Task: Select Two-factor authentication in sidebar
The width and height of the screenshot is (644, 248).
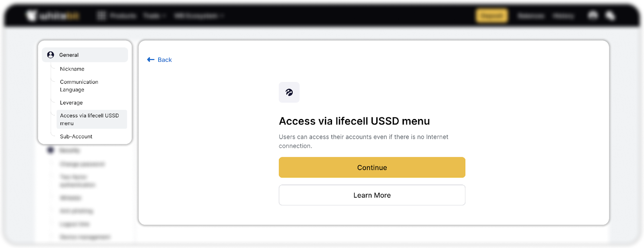Action: tap(78, 181)
